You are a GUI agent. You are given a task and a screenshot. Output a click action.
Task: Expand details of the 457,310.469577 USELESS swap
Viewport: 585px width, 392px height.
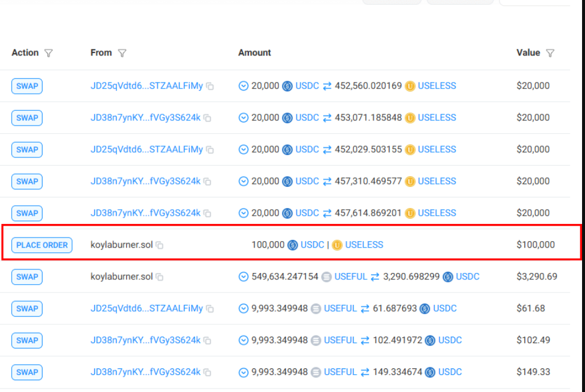click(x=243, y=182)
